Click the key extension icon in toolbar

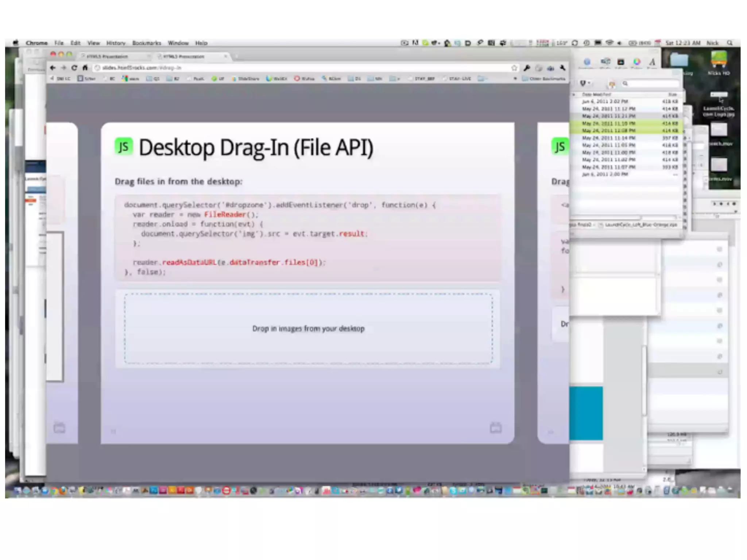point(527,68)
